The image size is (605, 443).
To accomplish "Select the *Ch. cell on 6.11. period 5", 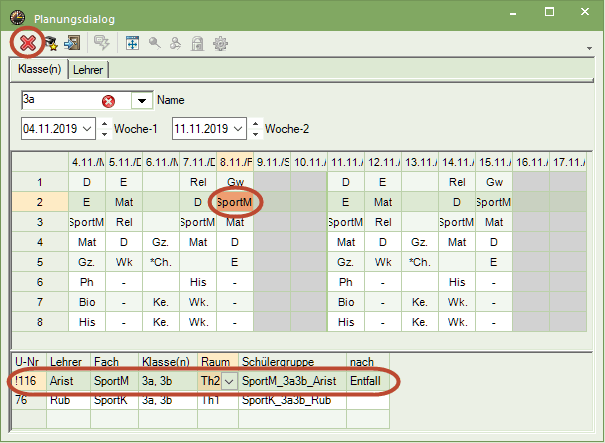I will click(x=161, y=262).
